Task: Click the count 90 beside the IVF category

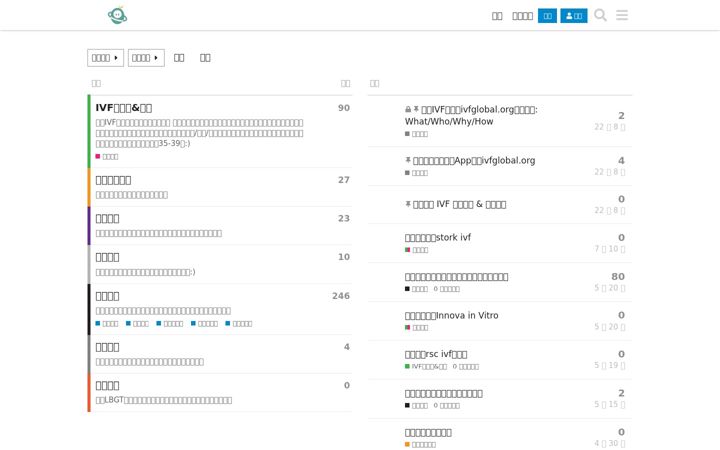Action: [344, 108]
